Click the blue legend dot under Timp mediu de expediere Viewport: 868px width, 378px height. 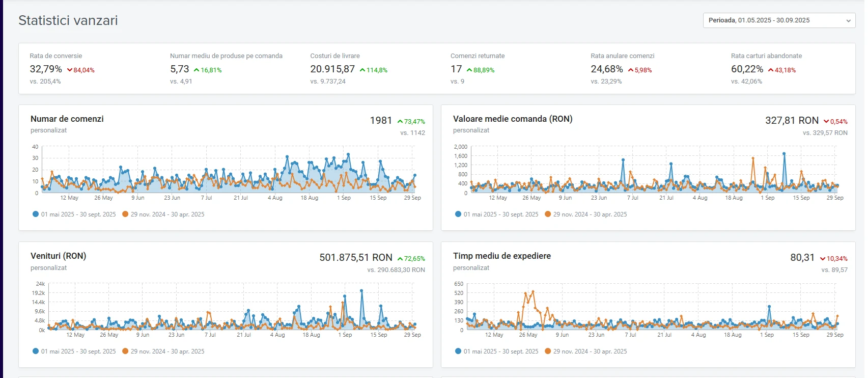click(x=458, y=352)
